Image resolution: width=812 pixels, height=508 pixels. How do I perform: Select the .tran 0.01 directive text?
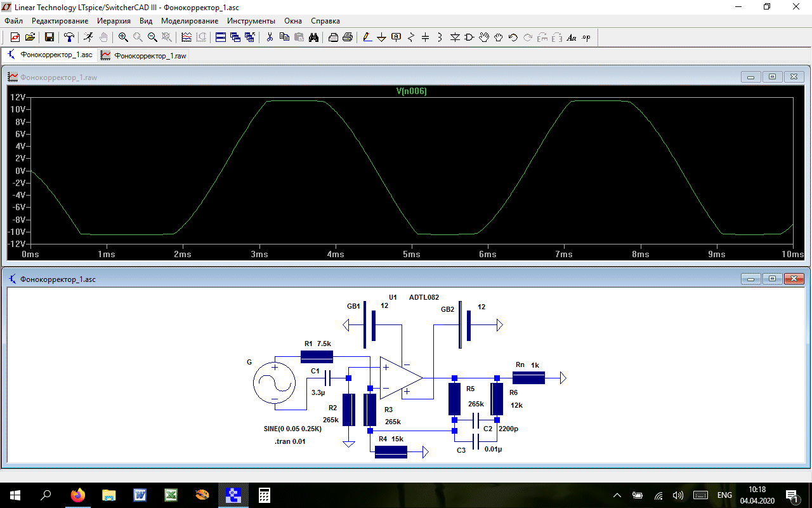coord(290,441)
